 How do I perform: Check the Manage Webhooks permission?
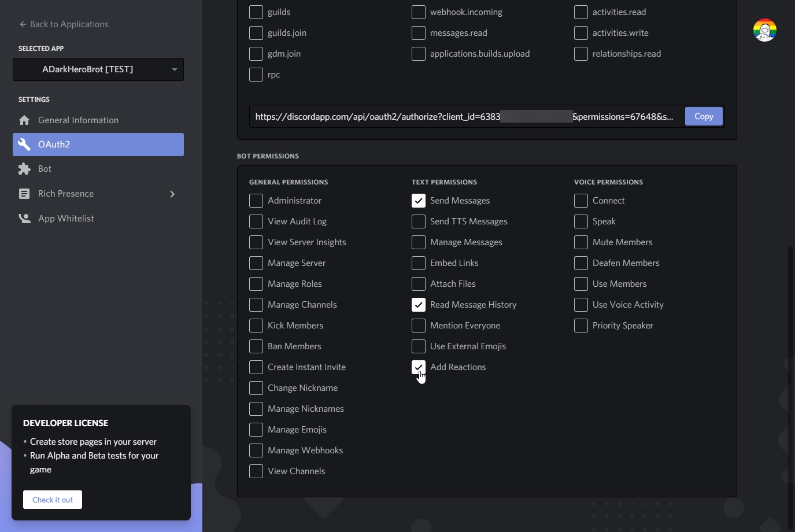tap(256, 450)
